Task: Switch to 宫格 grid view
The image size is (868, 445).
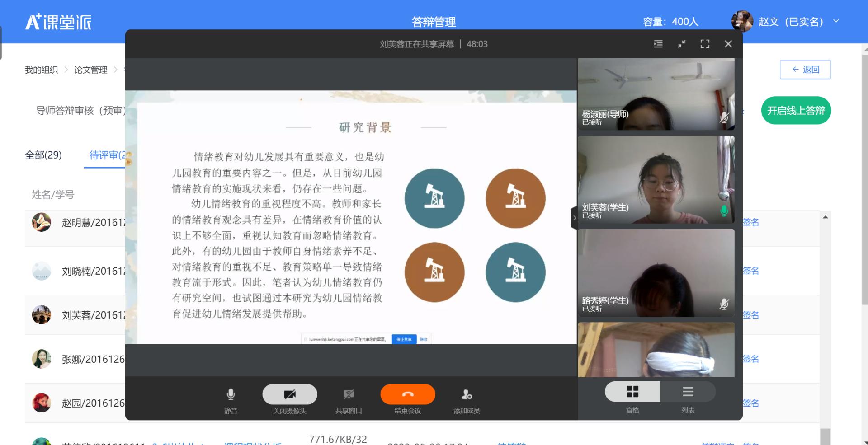Action: 632,392
